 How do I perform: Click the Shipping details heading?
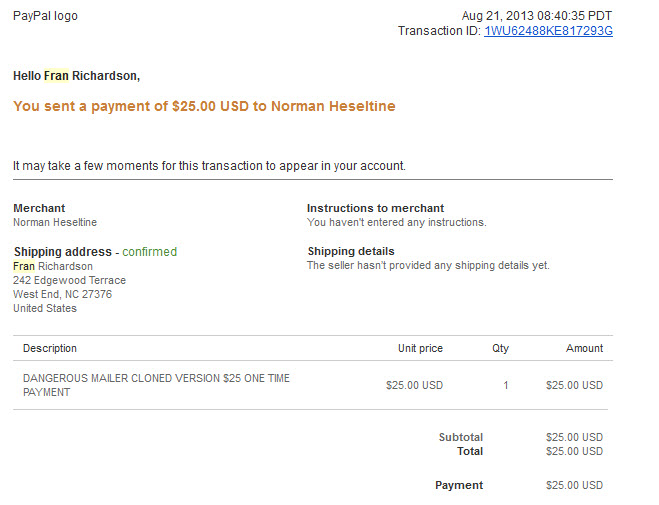(351, 251)
